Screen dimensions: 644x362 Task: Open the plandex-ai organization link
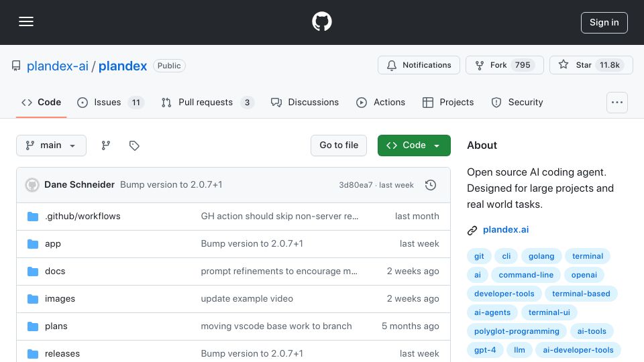[x=58, y=66]
